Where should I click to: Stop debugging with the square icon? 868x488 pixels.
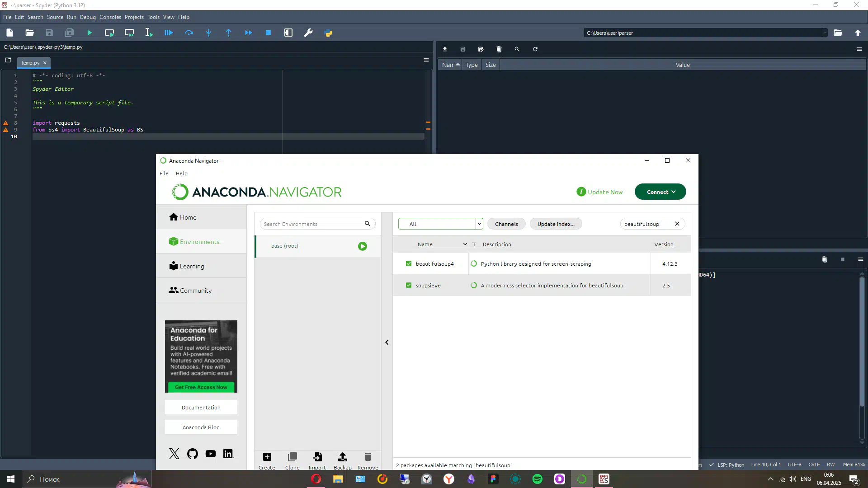coord(268,33)
